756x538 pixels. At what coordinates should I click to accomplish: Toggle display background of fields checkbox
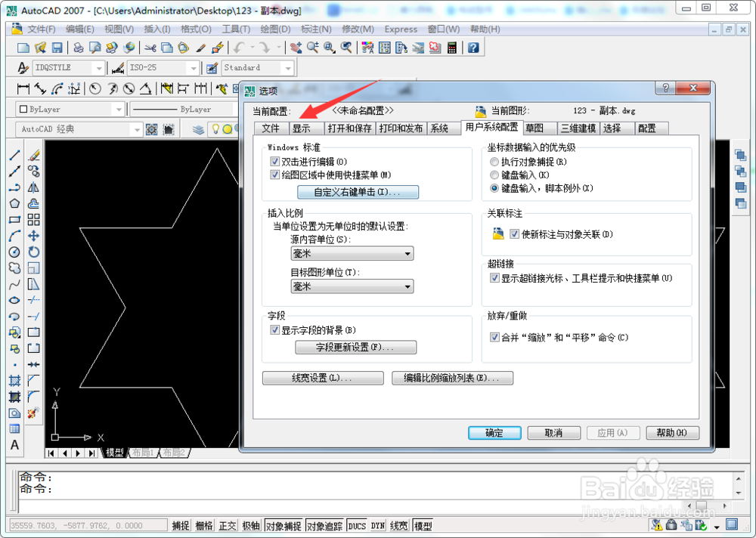[275, 330]
